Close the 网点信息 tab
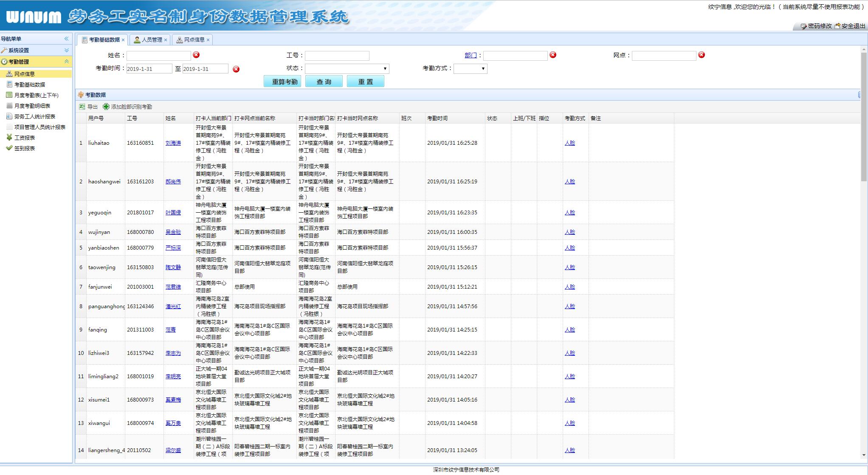This screenshot has height=475, width=868. [x=208, y=40]
